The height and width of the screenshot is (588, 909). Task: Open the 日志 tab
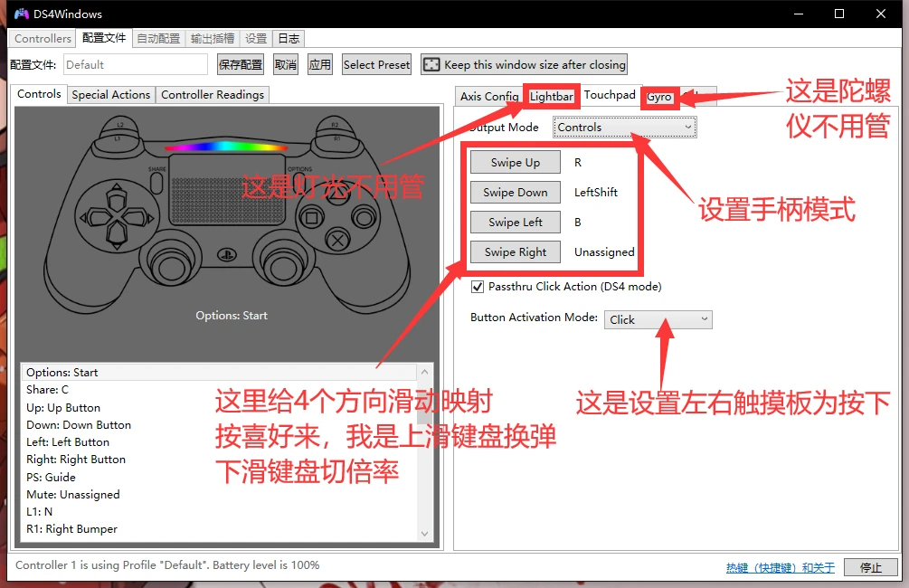[x=289, y=38]
